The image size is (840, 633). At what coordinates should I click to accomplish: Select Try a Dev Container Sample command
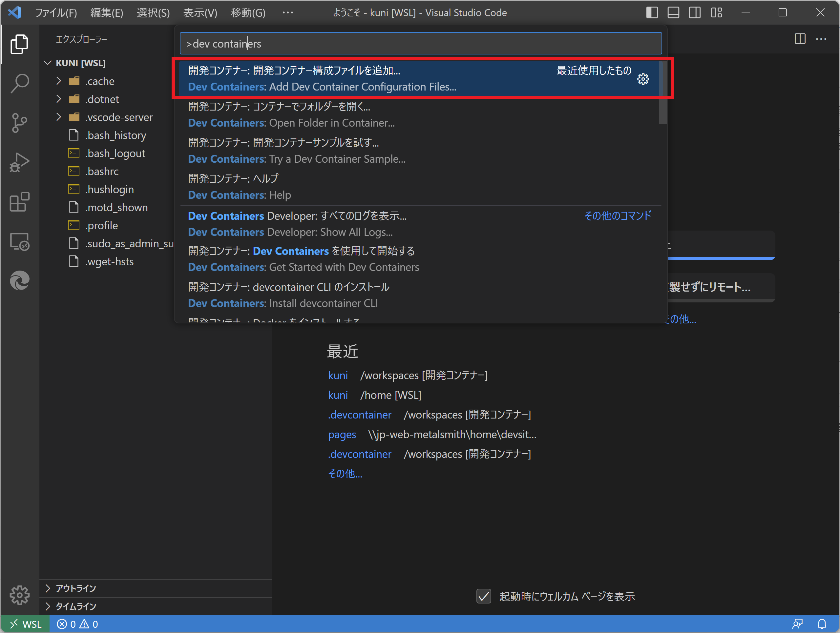click(x=419, y=151)
